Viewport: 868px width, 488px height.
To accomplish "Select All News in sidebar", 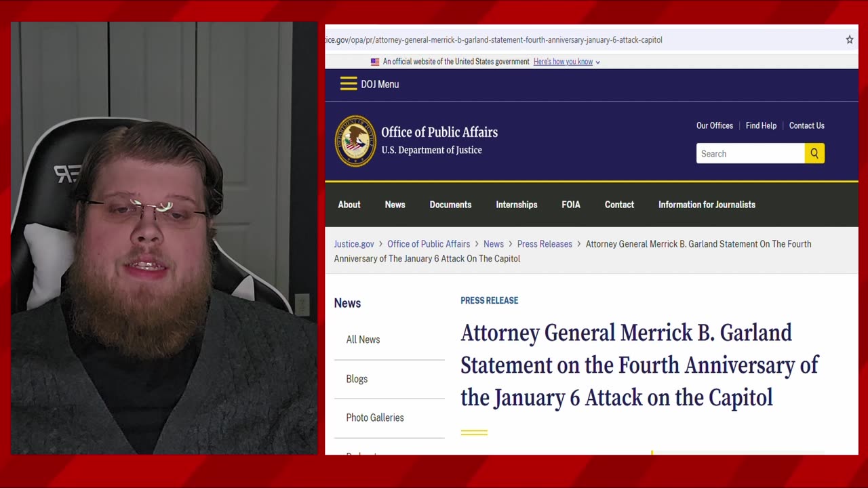I will coord(363,340).
